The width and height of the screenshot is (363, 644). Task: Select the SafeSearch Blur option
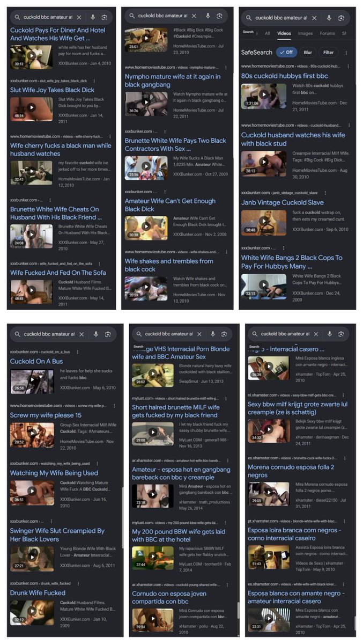308,53
